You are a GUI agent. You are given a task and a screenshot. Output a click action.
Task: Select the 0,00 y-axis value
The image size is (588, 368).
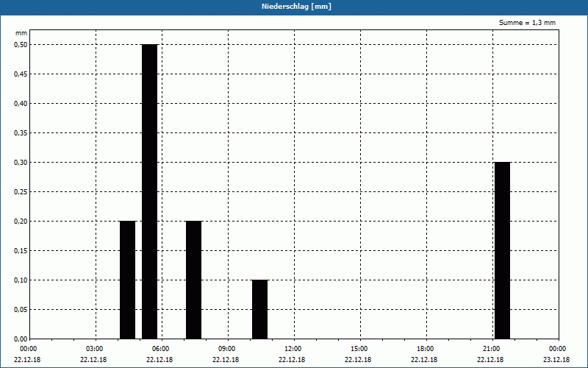[x=21, y=339]
